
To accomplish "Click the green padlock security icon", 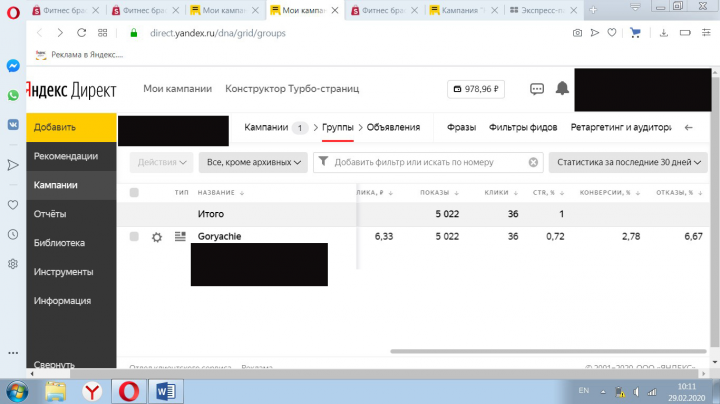I will coord(134,33).
